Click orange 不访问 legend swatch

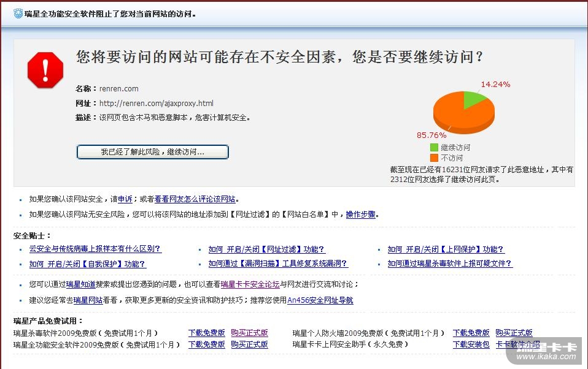tap(435, 158)
